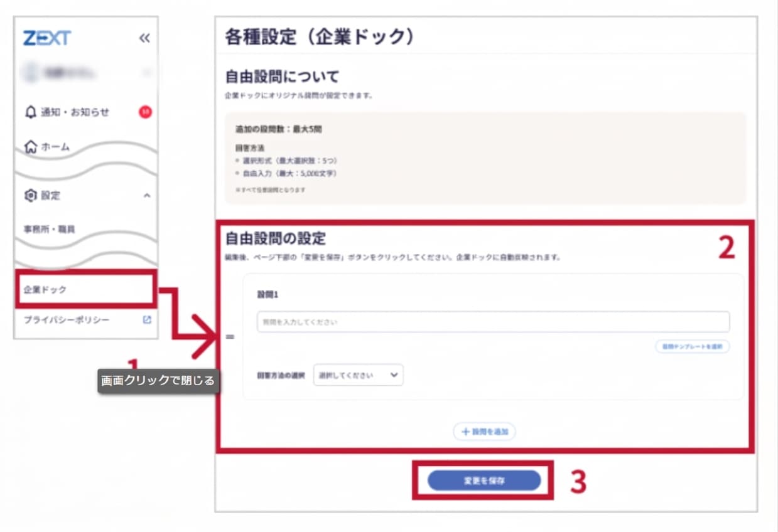Click the 設問テンプレートを選択 button
The width and height of the screenshot is (778, 532).
pos(693,346)
